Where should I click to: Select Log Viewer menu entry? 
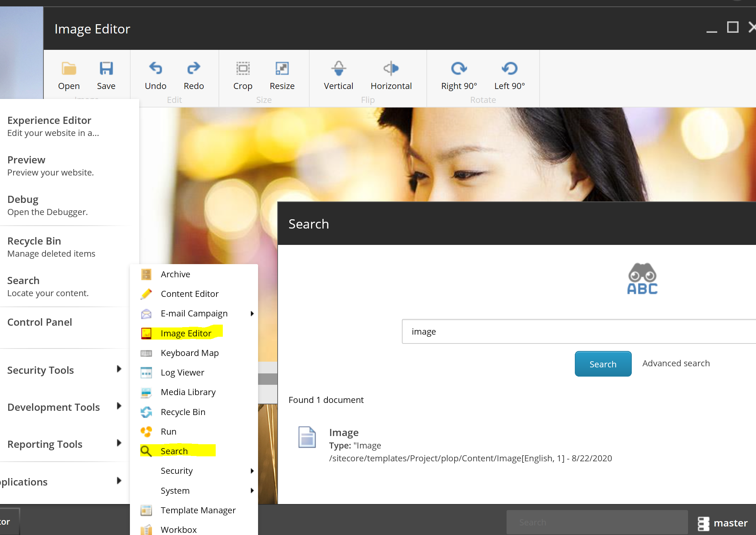point(182,372)
